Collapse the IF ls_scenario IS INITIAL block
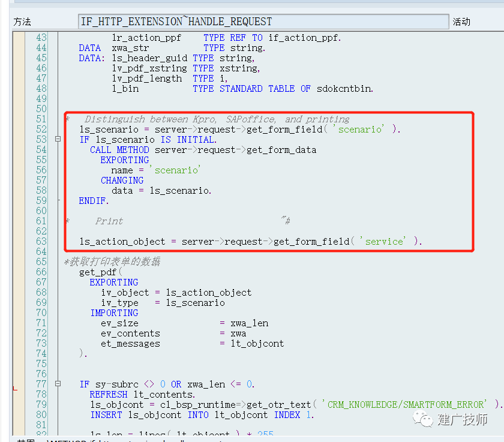The width and height of the screenshot is (504, 442). [58, 139]
